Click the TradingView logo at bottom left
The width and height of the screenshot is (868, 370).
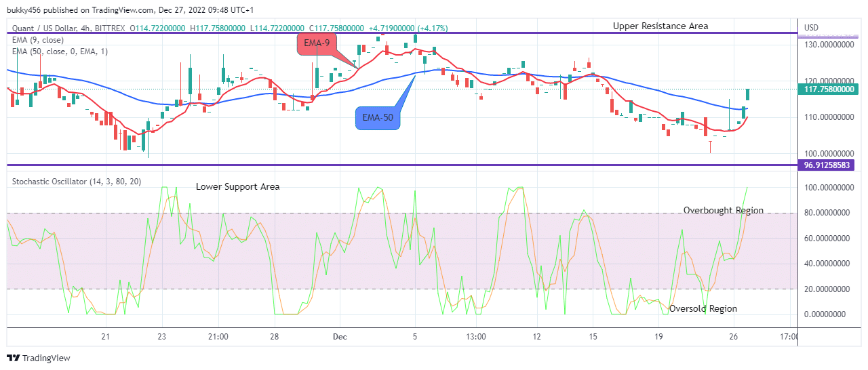coord(39,358)
